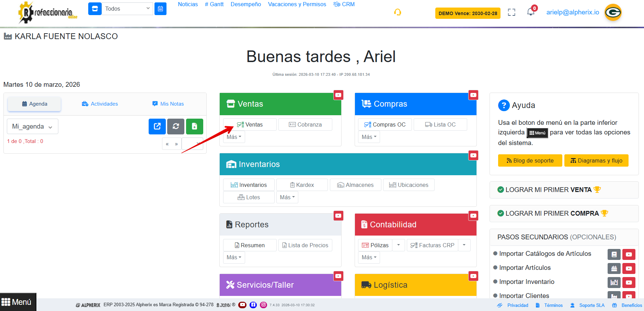644x311 pixels.
Task: Open the headset support icon
Action: pyautogui.click(x=398, y=12)
